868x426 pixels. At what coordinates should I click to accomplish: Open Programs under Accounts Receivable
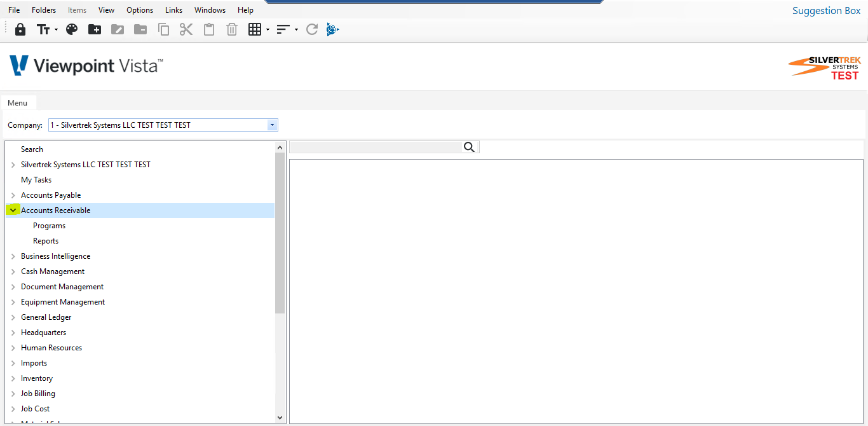(49, 226)
